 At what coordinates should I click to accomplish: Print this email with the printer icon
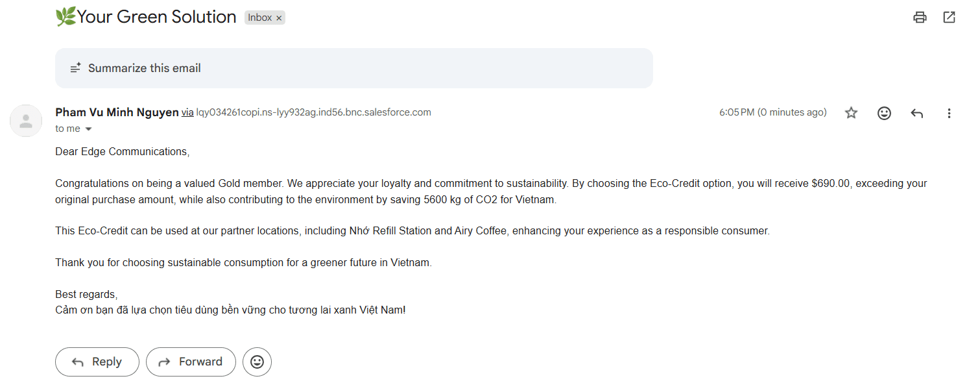920,18
